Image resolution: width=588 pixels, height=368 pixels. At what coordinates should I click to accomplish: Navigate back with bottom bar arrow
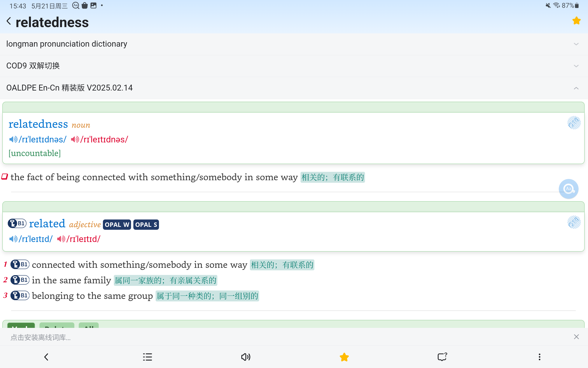pos(46,357)
